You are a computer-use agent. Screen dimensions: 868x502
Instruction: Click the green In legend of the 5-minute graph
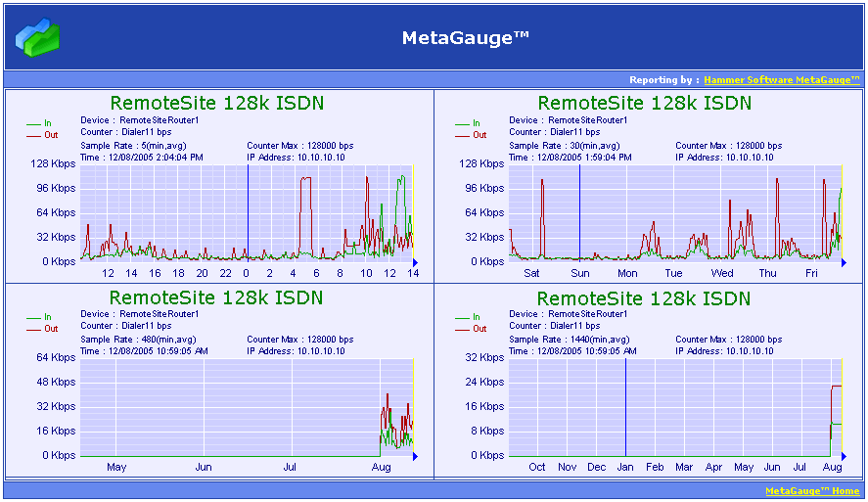tap(39, 123)
